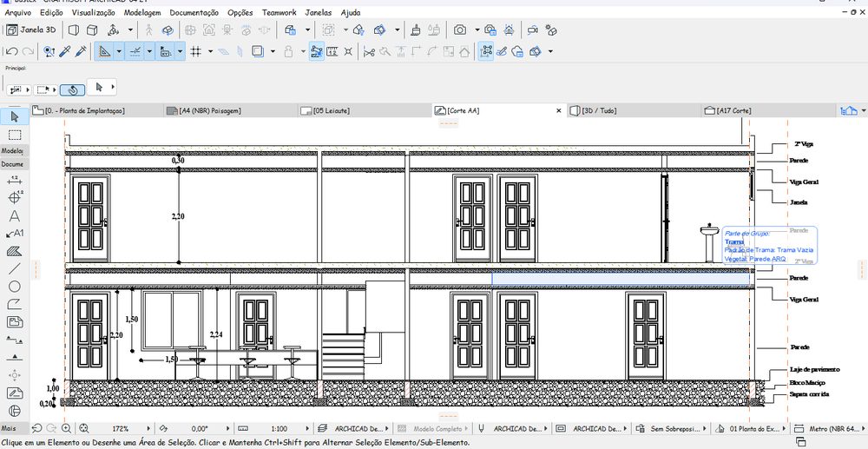This screenshot has width=868, height=449.
Task: Expand the grid snap dropdown arrow
Action: [210, 51]
